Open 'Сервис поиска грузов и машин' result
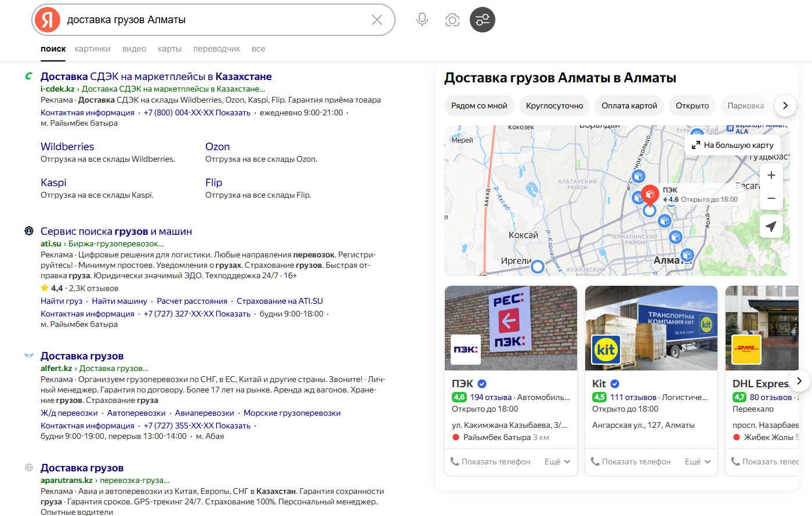The height and width of the screenshot is (516, 812). (x=116, y=231)
